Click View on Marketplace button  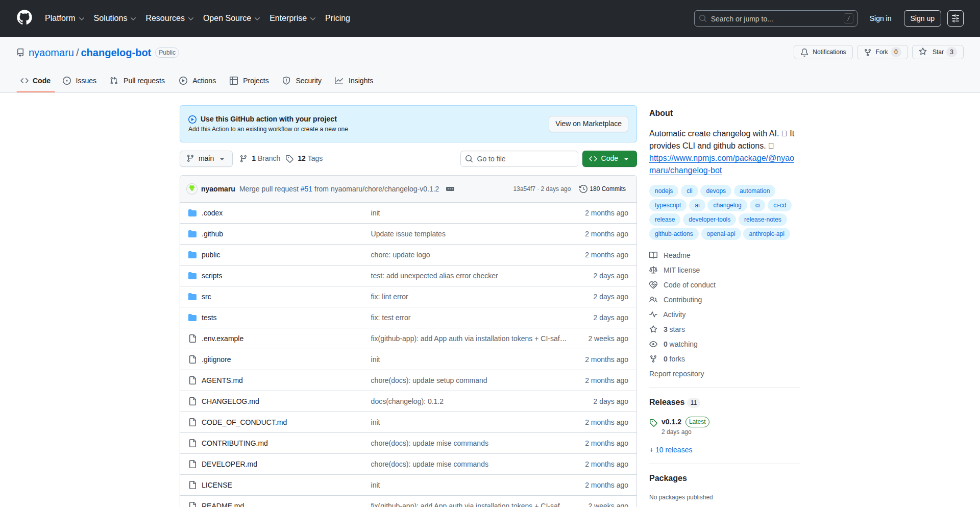pos(588,124)
